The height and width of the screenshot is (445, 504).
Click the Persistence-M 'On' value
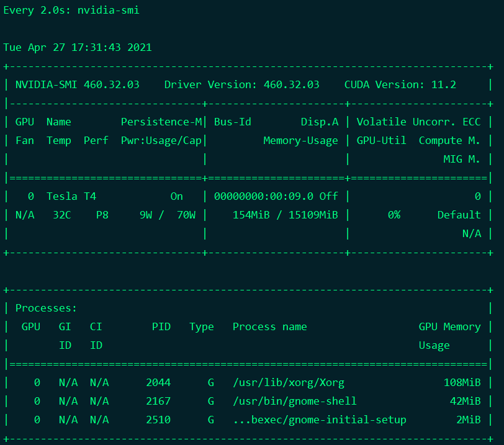177,196
